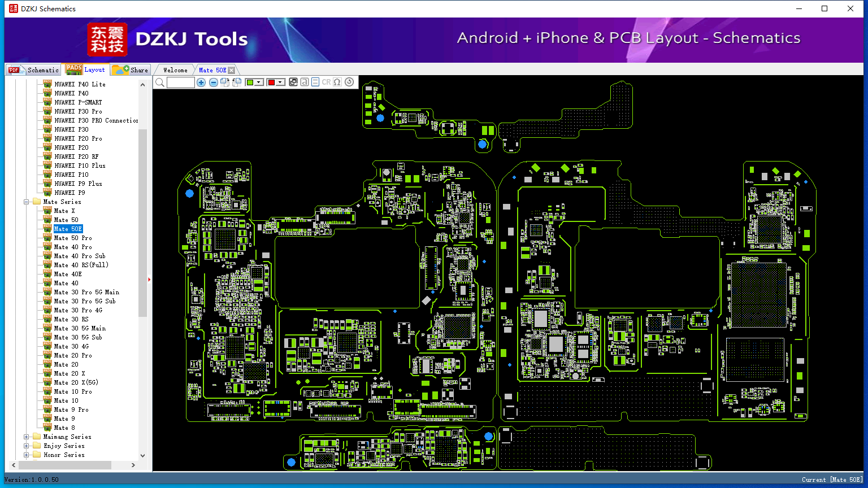This screenshot has height=488, width=868.
Task: Click the tree scrollbar up arrow
Action: pos(142,85)
